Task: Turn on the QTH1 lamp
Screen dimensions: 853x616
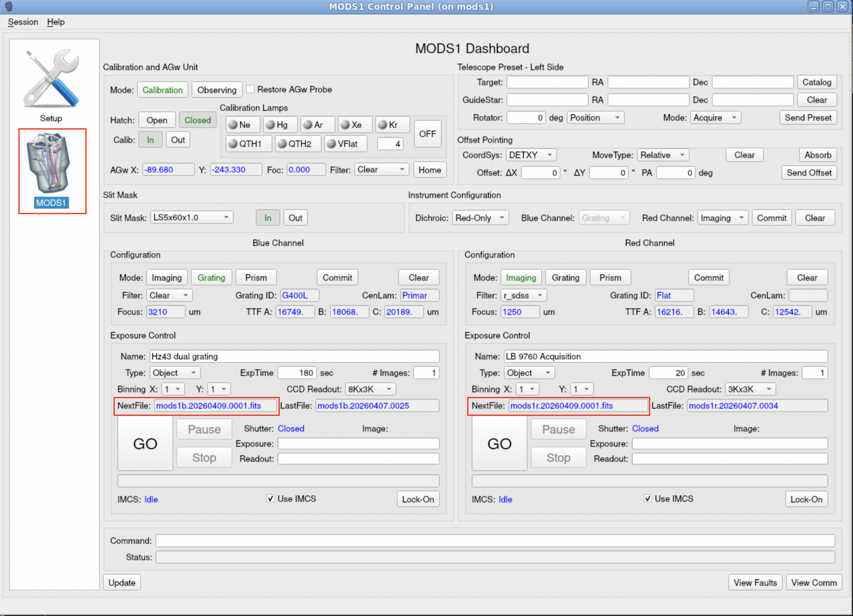Action: [248, 144]
